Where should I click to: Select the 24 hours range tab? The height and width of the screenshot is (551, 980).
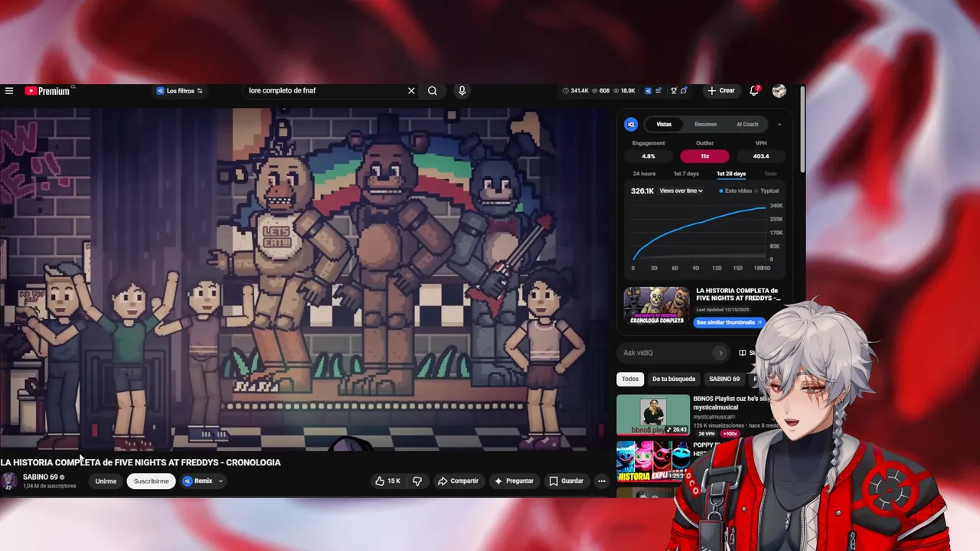pos(644,174)
